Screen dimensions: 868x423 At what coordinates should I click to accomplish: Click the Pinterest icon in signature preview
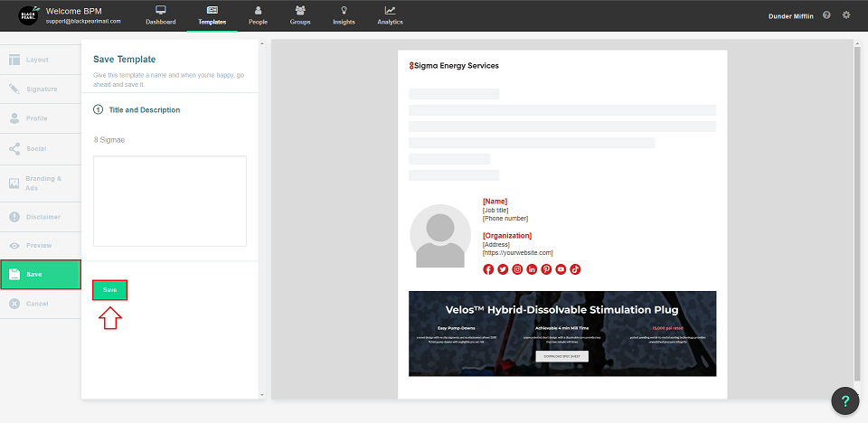tap(546, 269)
